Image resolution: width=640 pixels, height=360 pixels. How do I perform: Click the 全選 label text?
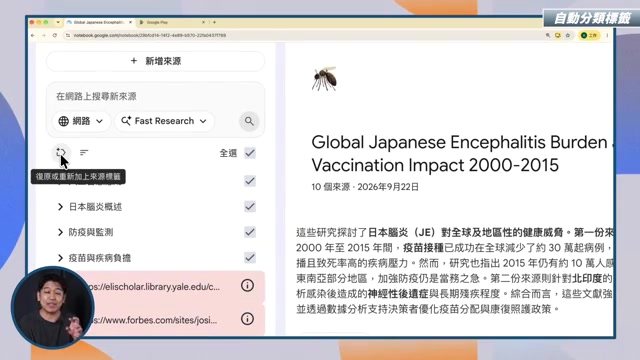click(x=228, y=153)
